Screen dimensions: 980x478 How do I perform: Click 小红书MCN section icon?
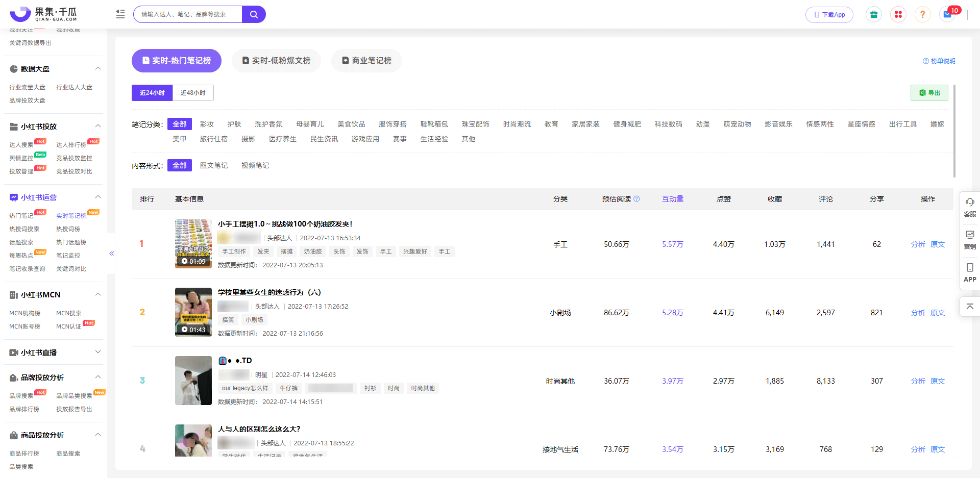coord(14,295)
